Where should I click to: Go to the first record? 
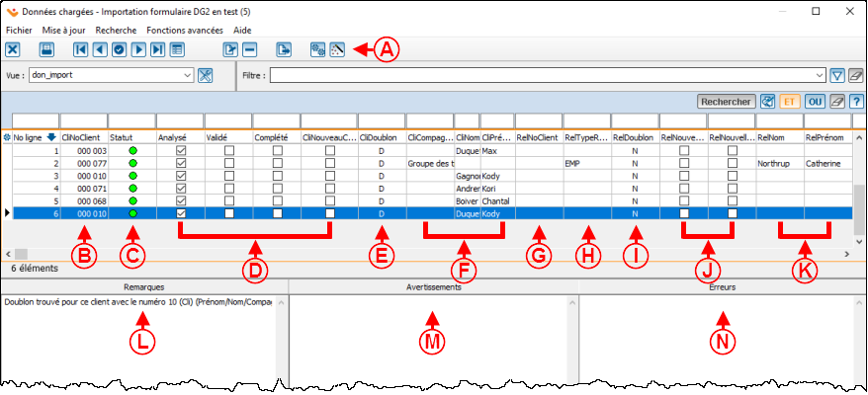pos(80,49)
